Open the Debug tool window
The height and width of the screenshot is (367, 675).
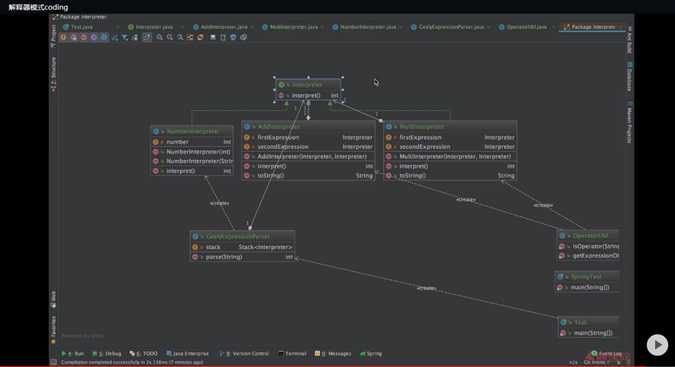pyautogui.click(x=107, y=354)
